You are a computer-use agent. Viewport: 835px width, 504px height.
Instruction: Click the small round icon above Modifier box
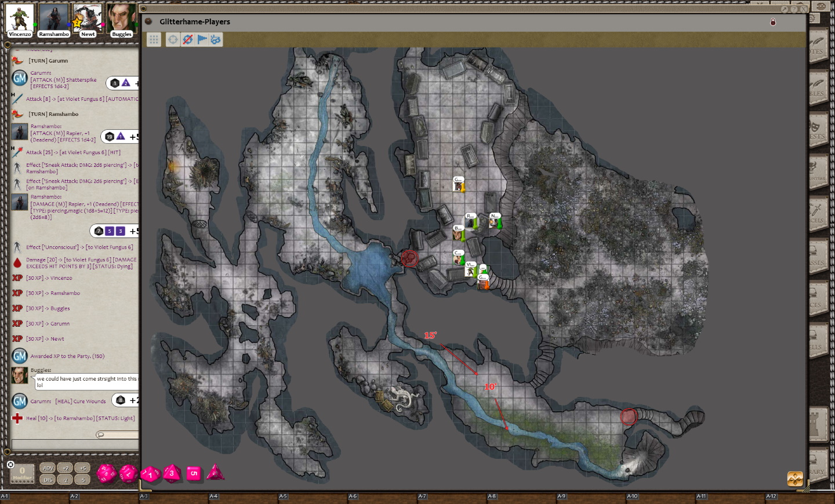pos(10,465)
